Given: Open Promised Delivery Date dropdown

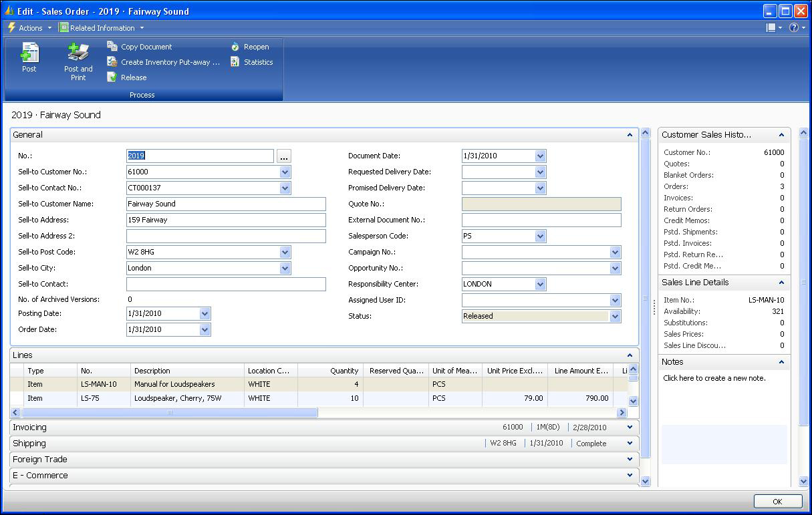Looking at the screenshot, I should [541, 188].
